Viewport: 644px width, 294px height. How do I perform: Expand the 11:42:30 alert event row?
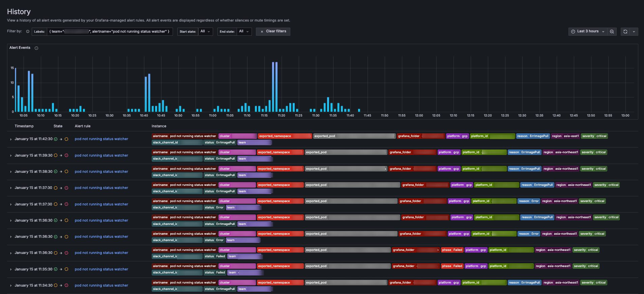pyautogui.click(x=11, y=139)
